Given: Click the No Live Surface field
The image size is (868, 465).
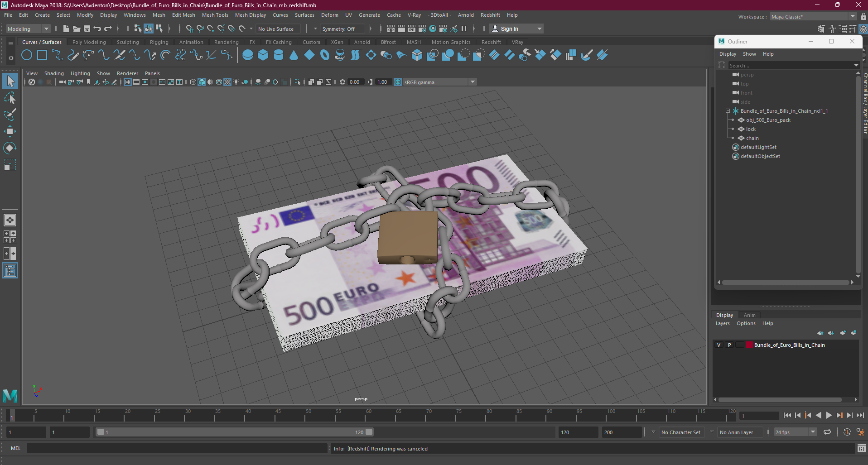Looking at the screenshot, I should 278,29.
